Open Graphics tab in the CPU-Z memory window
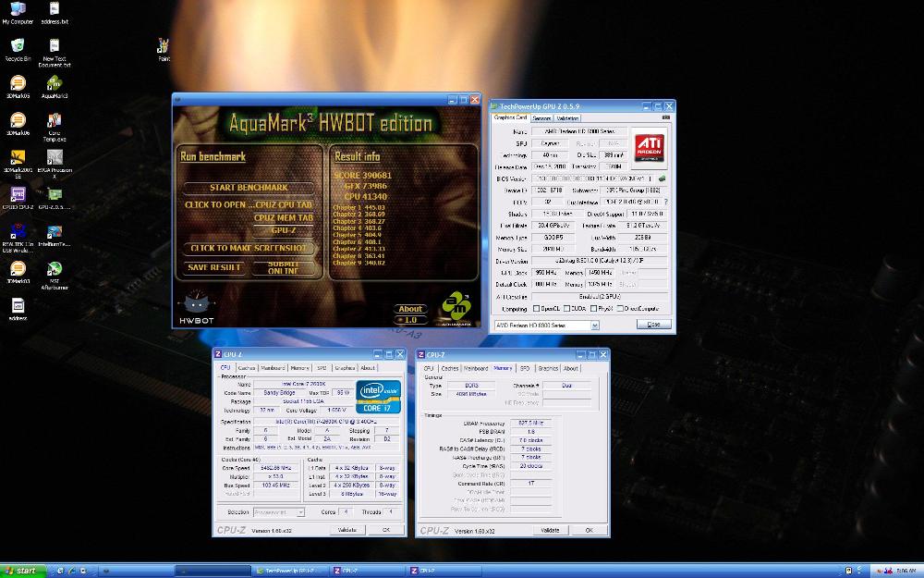Viewport: 924px width, 578px height. click(547, 368)
